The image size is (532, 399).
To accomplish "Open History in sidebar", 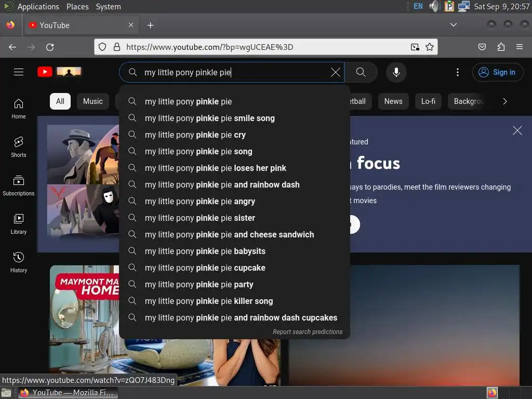I will (19, 262).
